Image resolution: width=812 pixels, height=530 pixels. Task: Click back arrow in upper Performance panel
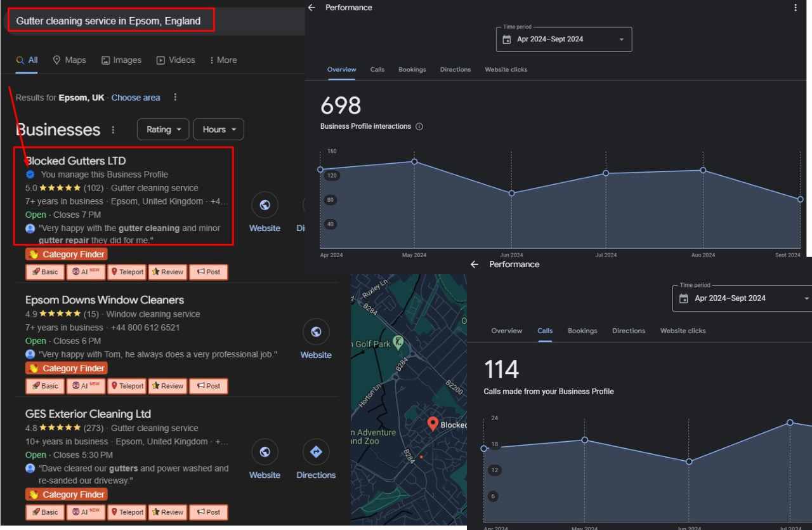(311, 8)
